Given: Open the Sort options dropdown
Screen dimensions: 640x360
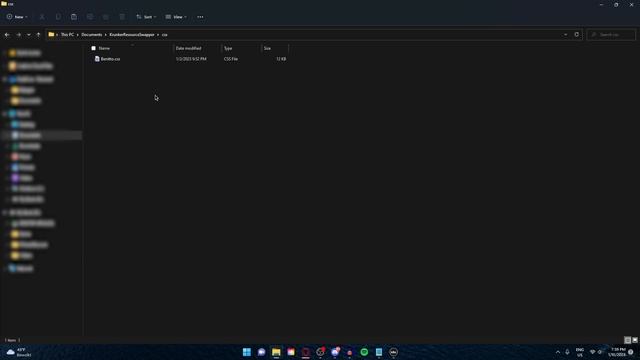Looking at the screenshot, I should click(146, 17).
